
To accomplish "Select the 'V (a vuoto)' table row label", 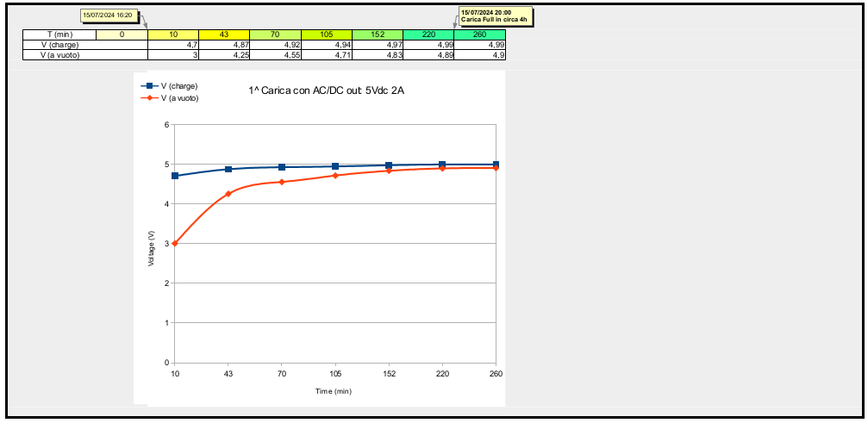I will pos(59,54).
